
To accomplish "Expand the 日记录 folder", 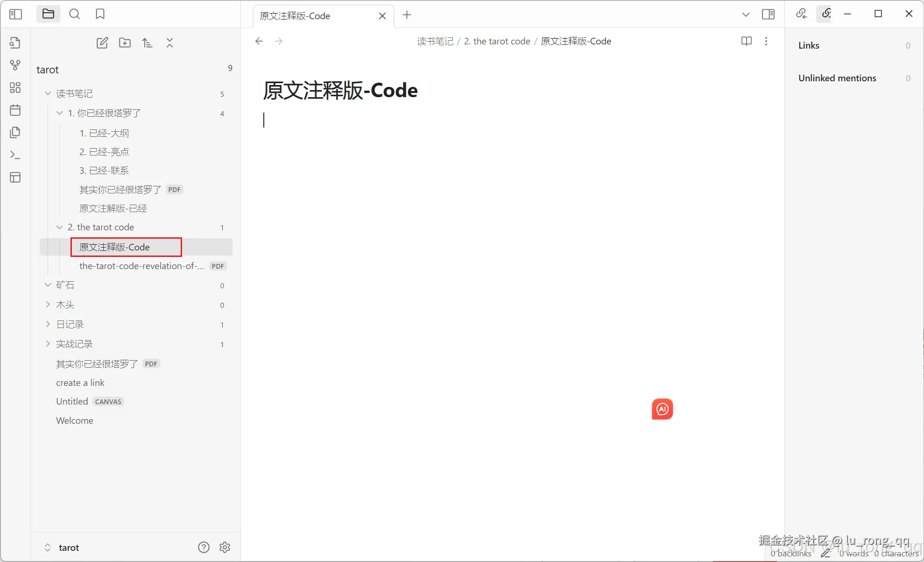I will [48, 324].
